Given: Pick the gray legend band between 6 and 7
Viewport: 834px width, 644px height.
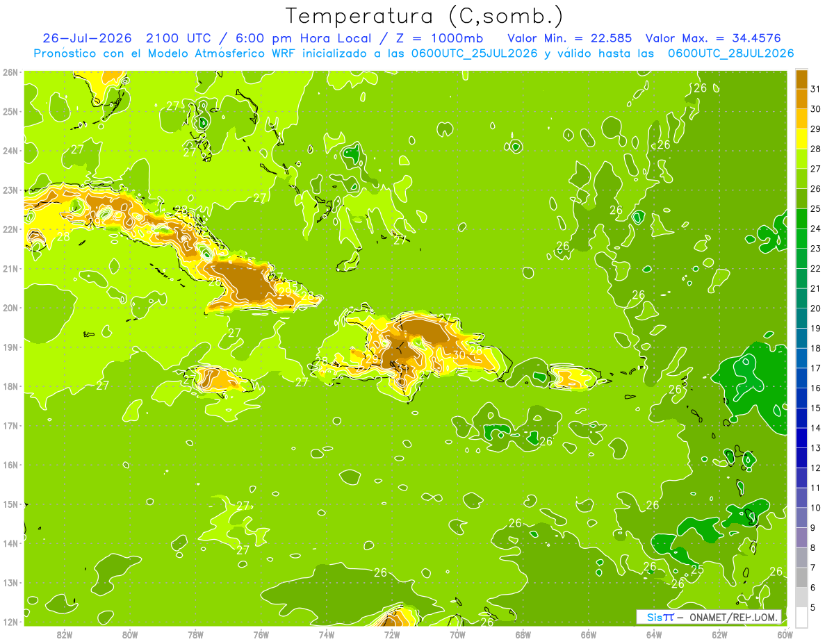Looking at the screenshot, I should [x=801, y=577].
